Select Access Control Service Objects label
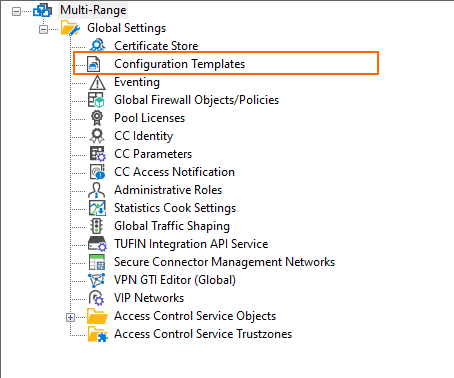The image size is (454, 378). coord(195,316)
